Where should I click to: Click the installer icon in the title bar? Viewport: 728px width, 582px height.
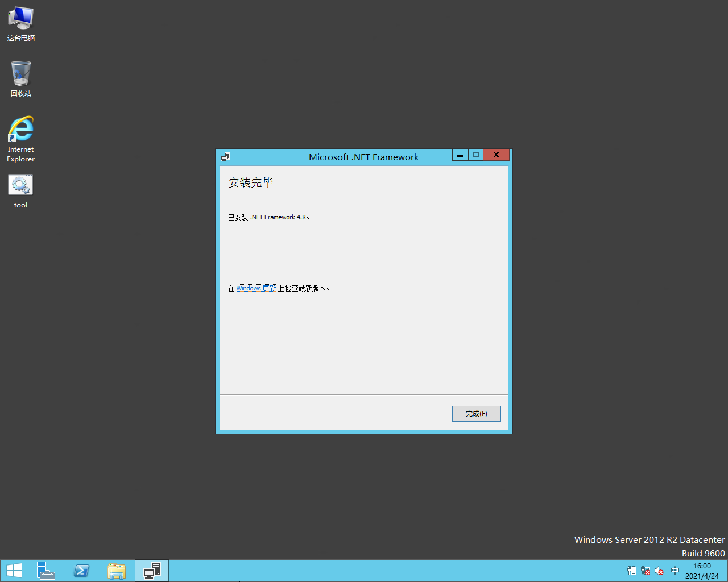[x=225, y=157]
